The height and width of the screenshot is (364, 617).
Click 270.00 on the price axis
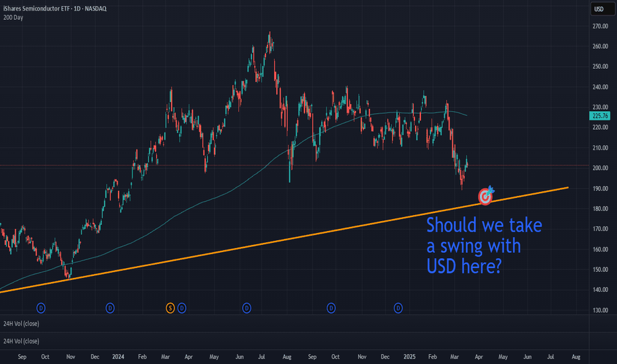click(x=600, y=26)
